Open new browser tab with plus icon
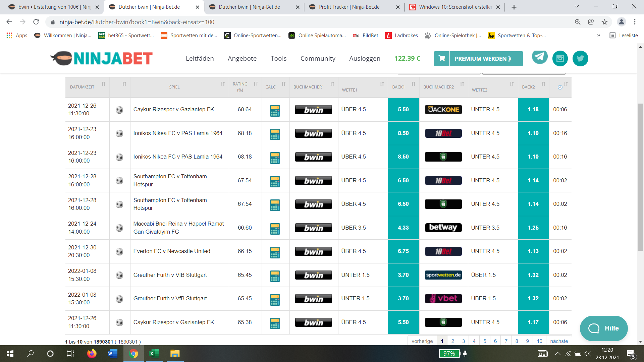644x362 pixels. coord(514,7)
